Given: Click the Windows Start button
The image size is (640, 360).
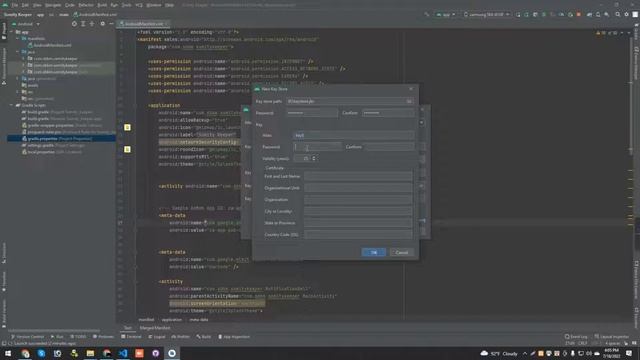Looking at the screenshot, I should point(8,353).
